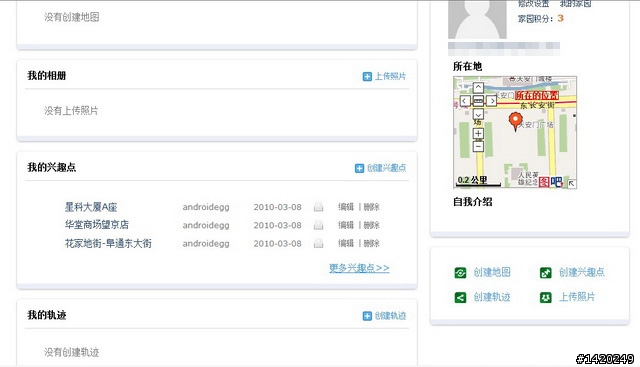Click the small icon in 花家地街-阜通东大街 row
The width and height of the screenshot is (640, 367).
tap(318, 243)
